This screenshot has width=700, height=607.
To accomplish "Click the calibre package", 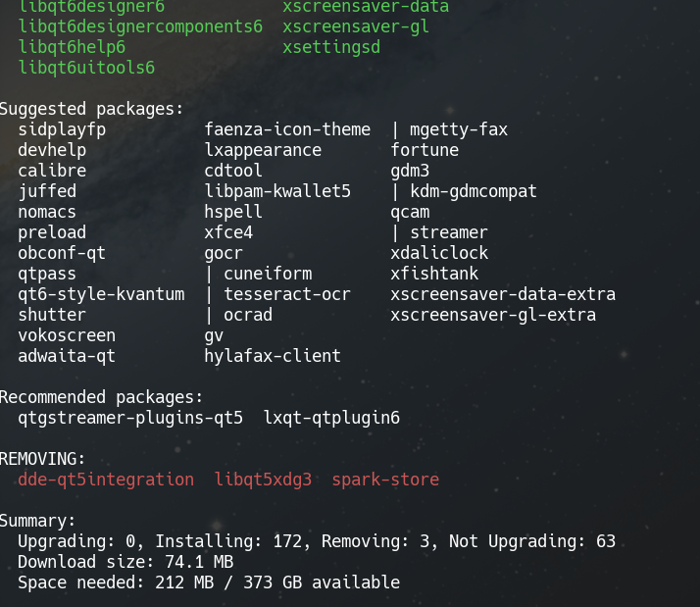I will click(x=52, y=171).
